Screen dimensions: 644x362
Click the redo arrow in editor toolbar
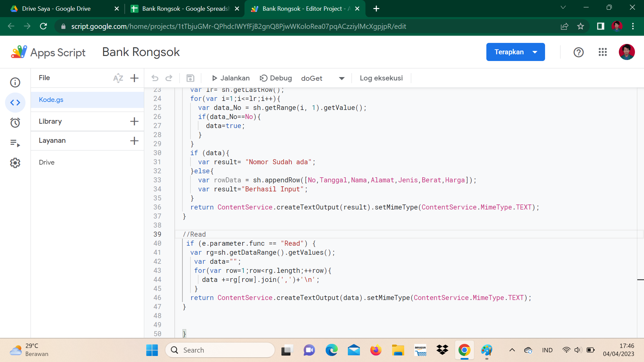[169, 78]
